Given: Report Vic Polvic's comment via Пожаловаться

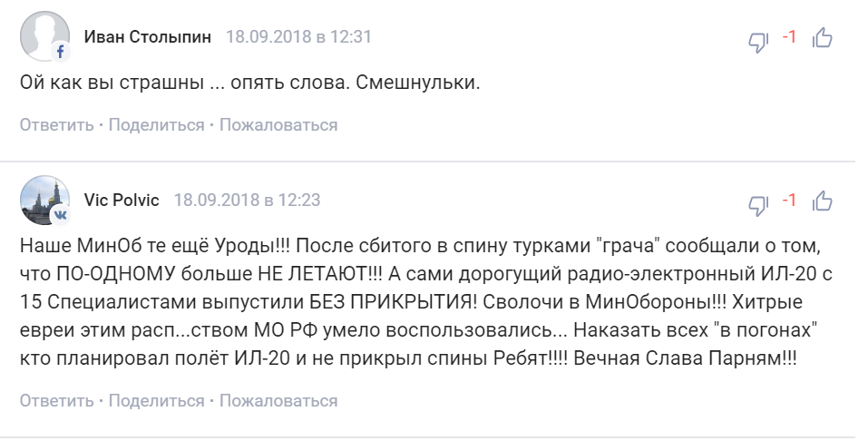Looking at the screenshot, I should click(x=278, y=401).
